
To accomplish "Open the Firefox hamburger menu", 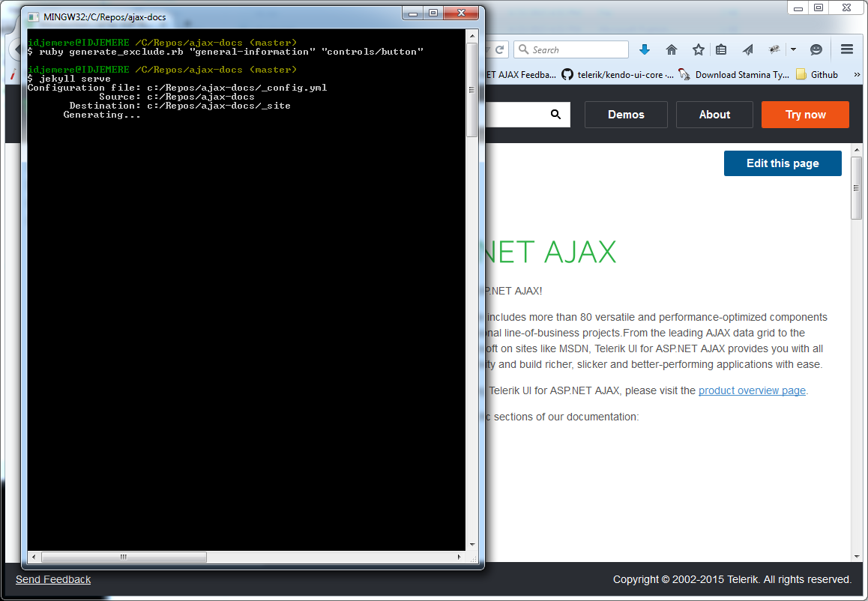I will coord(847,49).
